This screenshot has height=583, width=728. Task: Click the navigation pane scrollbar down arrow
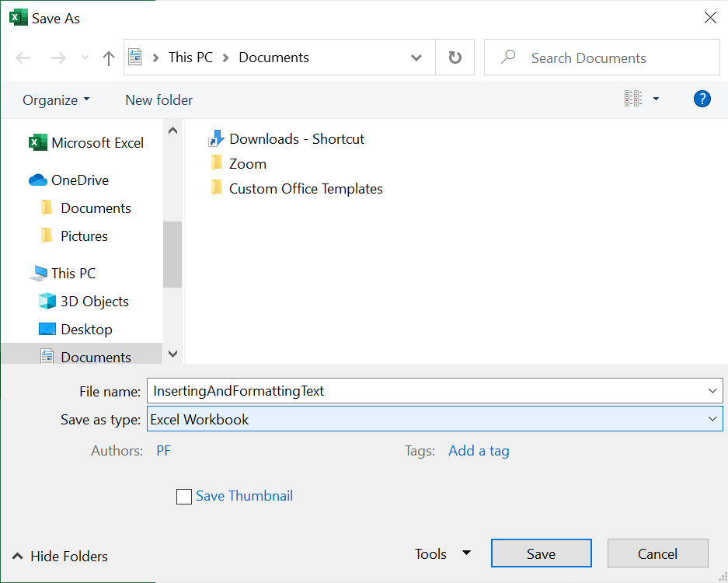(172, 354)
